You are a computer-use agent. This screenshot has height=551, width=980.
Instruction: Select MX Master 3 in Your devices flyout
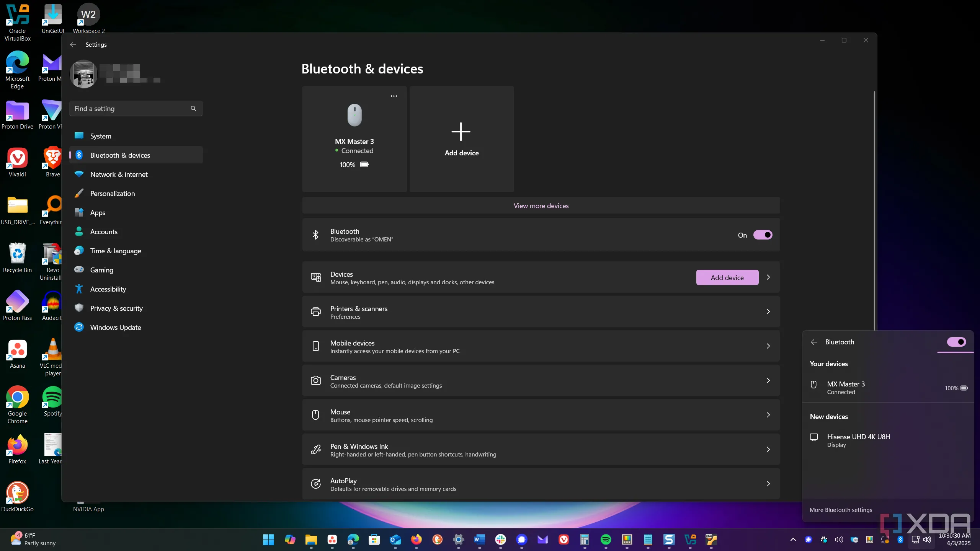click(x=888, y=388)
